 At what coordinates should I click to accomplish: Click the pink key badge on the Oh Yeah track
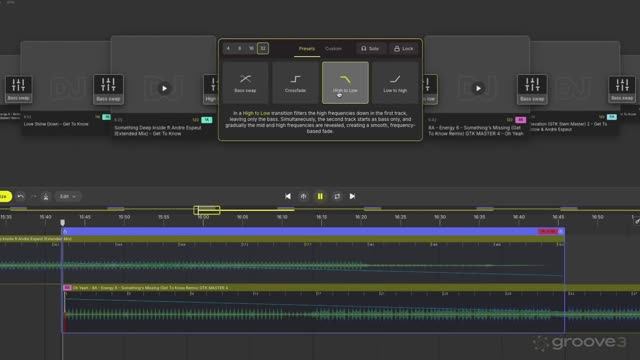click(67, 288)
